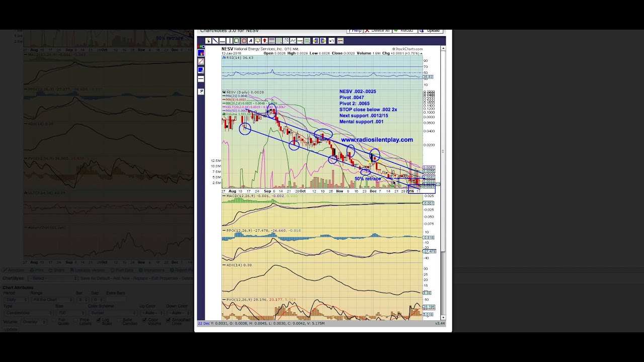Click the Delete All button
Viewport: 644px width, 362px height.
point(378,31)
